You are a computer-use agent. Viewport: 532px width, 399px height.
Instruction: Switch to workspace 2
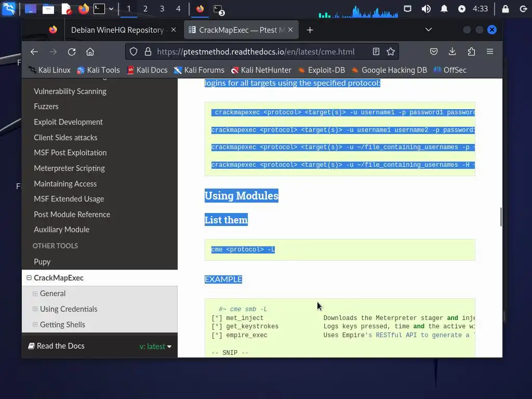[x=145, y=9]
